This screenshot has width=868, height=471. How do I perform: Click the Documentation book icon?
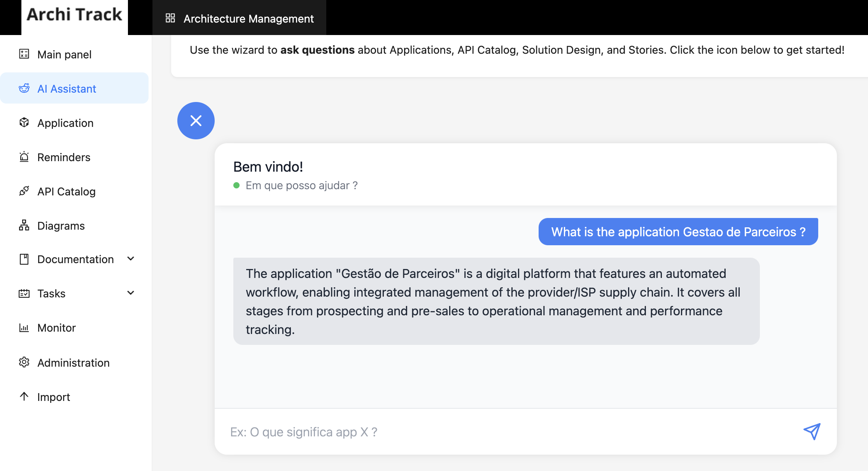click(x=24, y=259)
